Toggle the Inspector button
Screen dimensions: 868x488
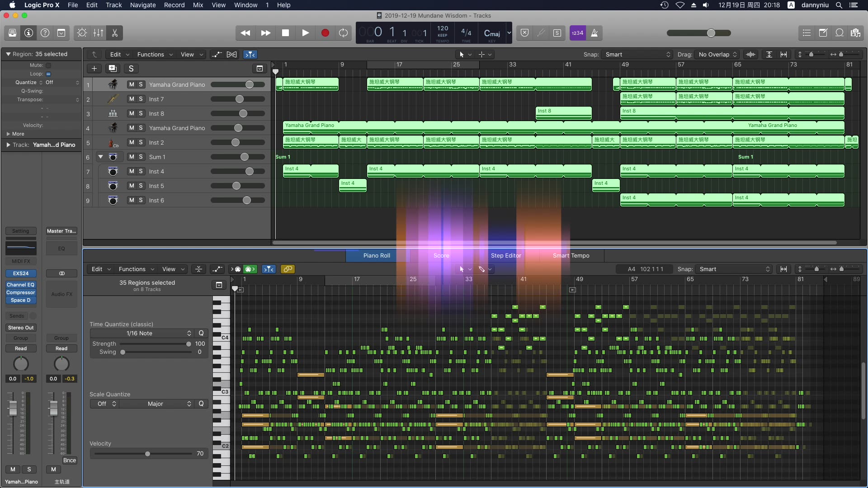[x=28, y=33]
